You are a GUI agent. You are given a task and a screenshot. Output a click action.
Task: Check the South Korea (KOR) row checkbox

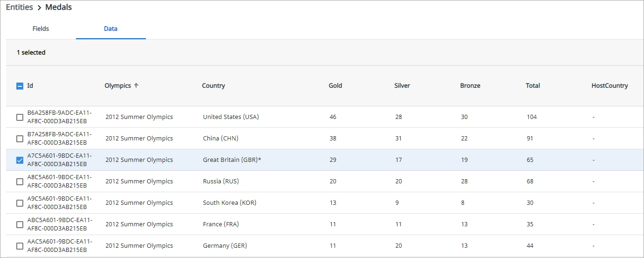[x=20, y=203]
